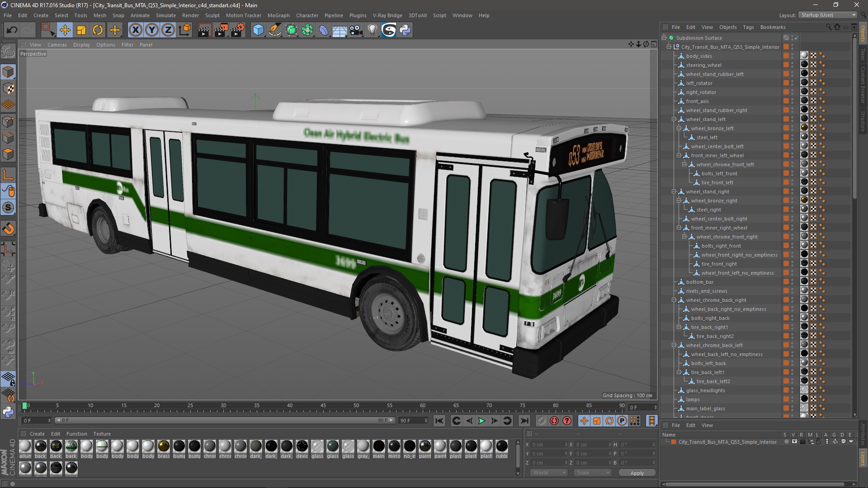Click the Apply button

(x=637, y=473)
